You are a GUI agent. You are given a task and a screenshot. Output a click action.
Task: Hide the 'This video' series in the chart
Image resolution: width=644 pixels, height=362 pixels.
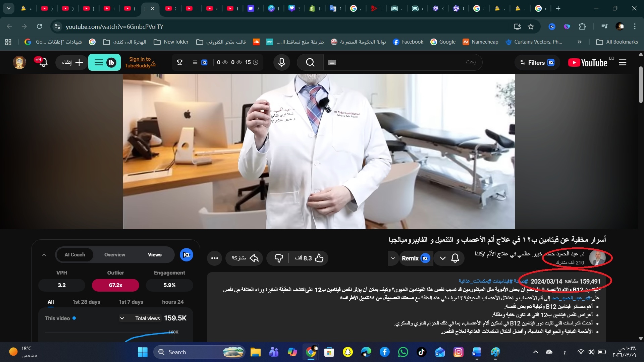pos(60,318)
